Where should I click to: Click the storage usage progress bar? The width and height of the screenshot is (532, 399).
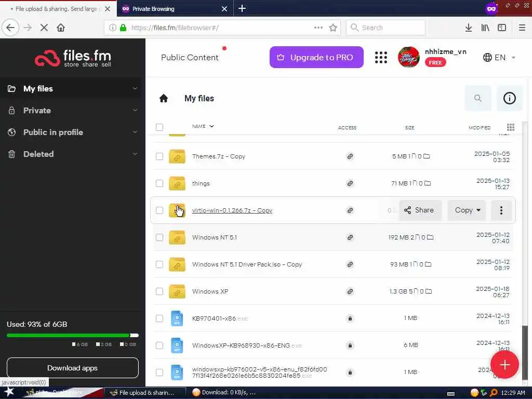click(x=73, y=335)
